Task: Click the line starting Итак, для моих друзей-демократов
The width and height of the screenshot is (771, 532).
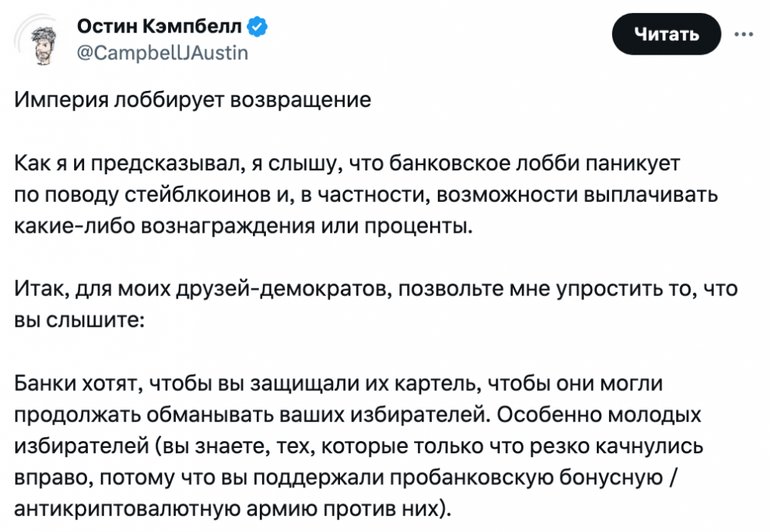Action: [375, 288]
